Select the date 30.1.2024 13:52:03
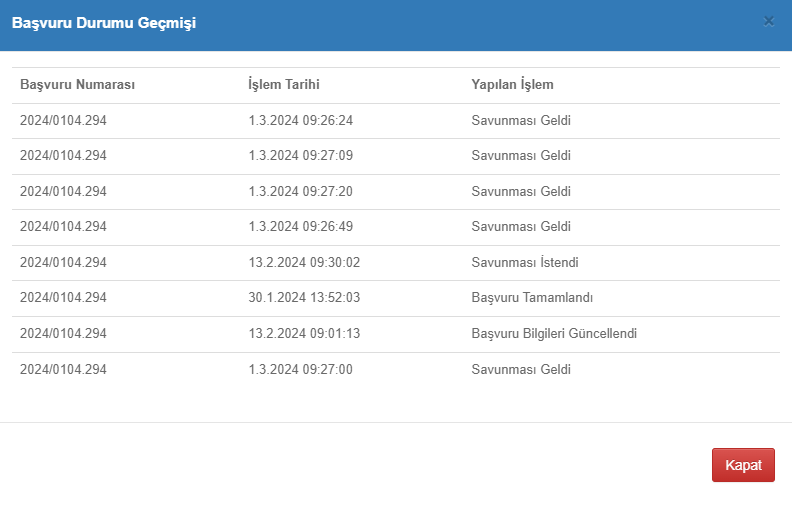The height and width of the screenshot is (506, 792). tap(304, 297)
